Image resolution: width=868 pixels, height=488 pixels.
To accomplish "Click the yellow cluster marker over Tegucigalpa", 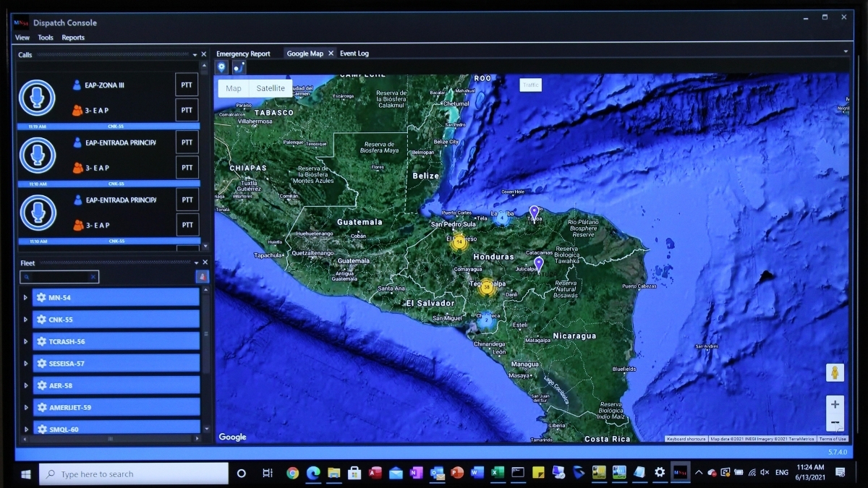I will click(486, 287).
